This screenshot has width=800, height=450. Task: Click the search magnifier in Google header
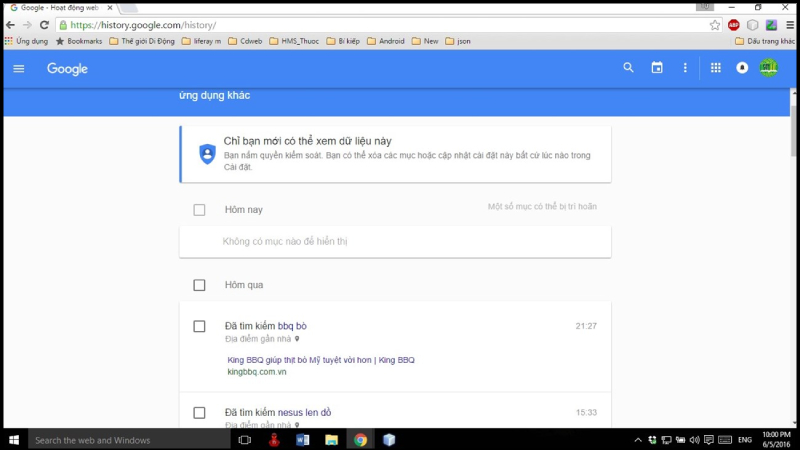click(x=628, y=67)
